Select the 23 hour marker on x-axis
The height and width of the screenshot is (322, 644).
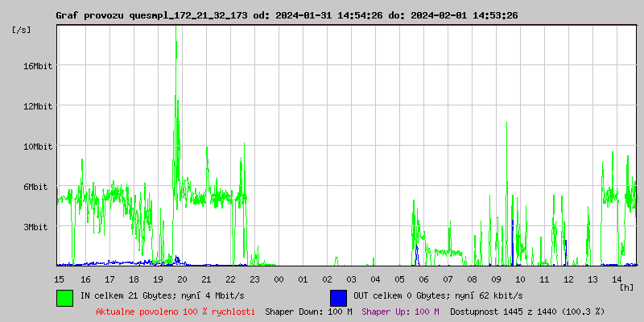coord(254,279)
